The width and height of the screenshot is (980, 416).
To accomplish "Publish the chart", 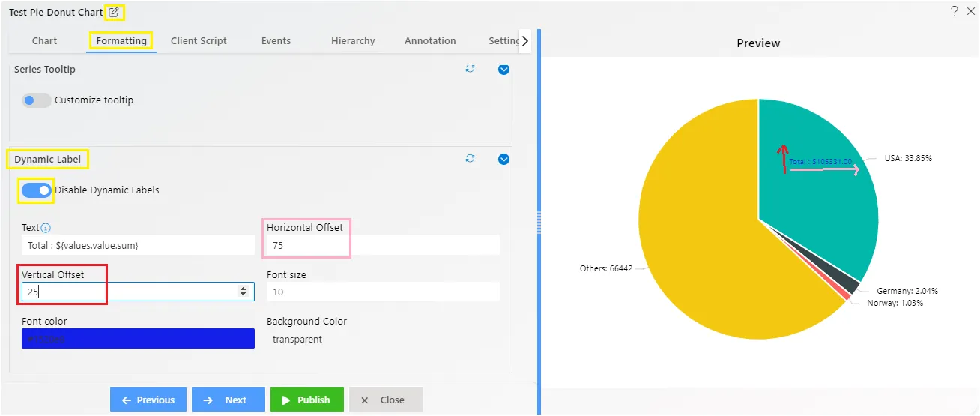I will (x=306, y=400).
